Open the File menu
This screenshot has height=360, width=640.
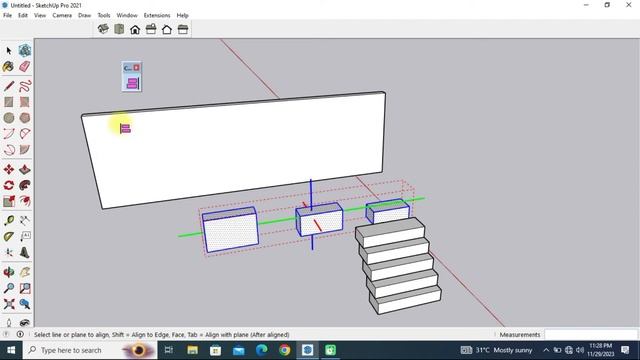pos(7,15)
